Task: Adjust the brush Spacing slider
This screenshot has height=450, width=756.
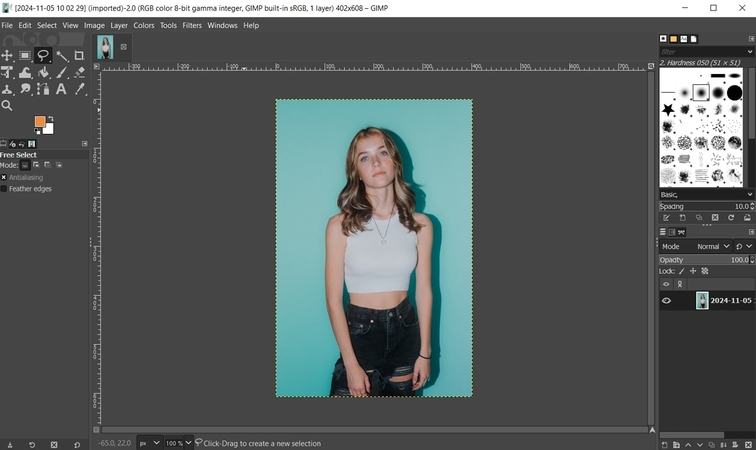Action: pos(704,206)
